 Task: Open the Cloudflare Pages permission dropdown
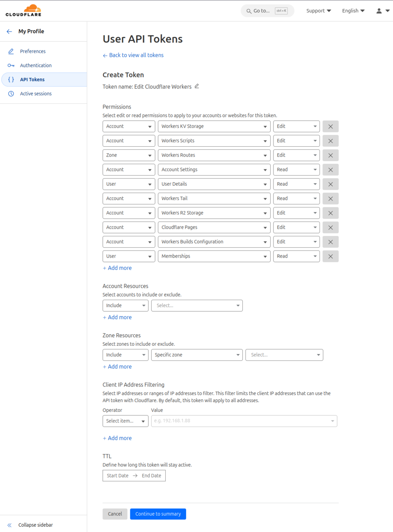[214, 227]
